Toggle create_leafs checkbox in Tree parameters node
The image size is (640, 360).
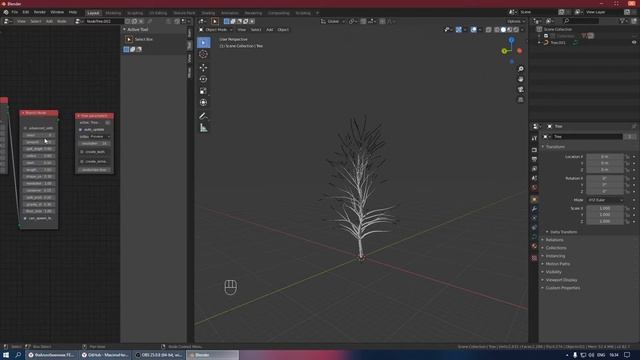pos(82,152)
